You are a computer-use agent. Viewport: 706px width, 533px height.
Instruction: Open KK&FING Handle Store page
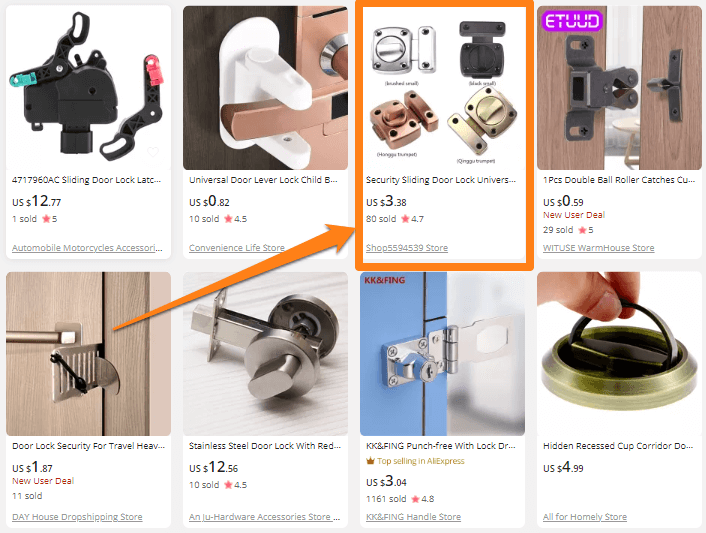tap(413, 517)
